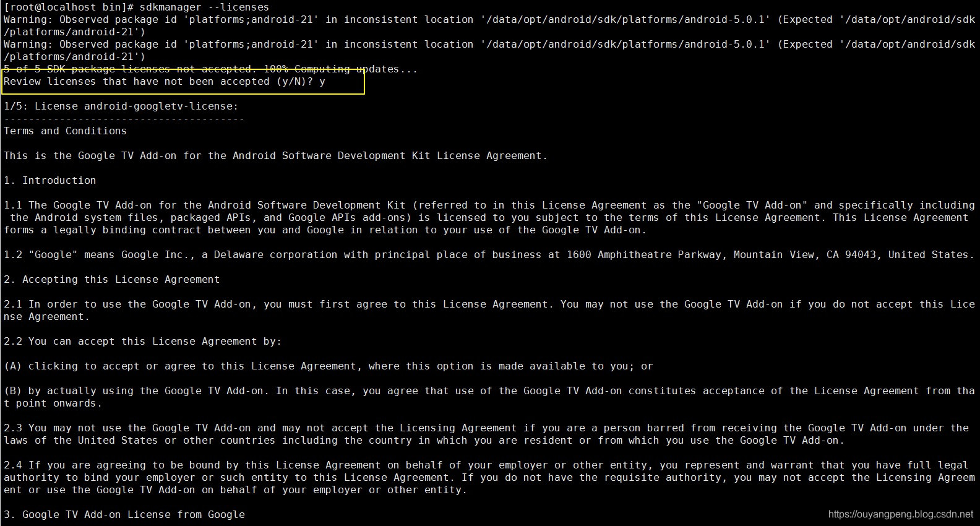The height and width of the screenshot is (526, 980).
Task: Click 'Review licenses that have not been accepted' prompt
Action: pyautogui.click(x=165, y=82)
